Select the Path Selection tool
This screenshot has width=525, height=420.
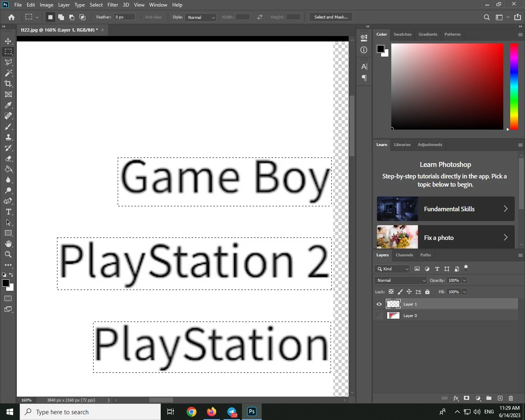click(8, 222)
